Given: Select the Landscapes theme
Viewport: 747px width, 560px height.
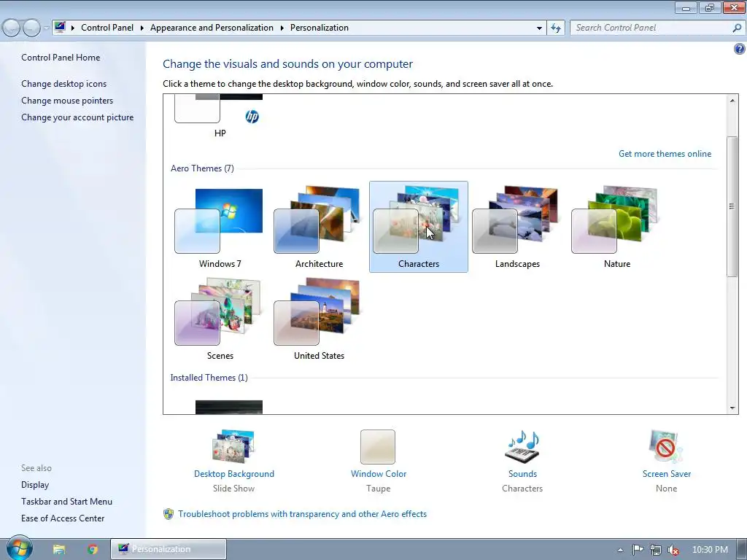Looking at the screenshot, I should tap(517, 227).
